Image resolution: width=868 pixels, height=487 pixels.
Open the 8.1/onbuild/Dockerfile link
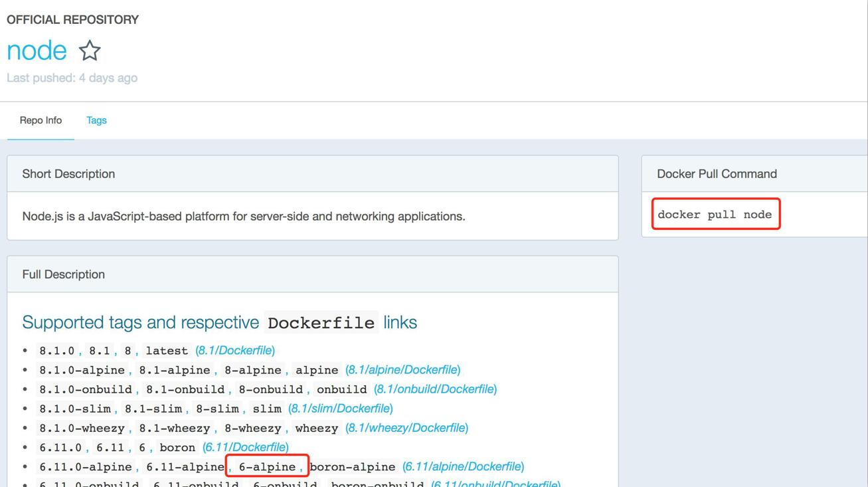click(x=435, y=389)
